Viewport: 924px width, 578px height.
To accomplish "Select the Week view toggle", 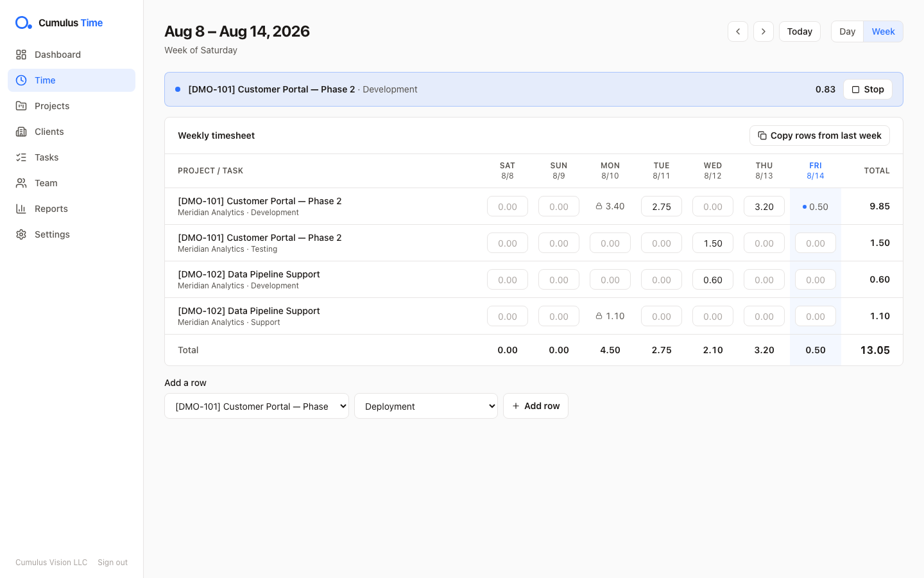I will [883, 31].
